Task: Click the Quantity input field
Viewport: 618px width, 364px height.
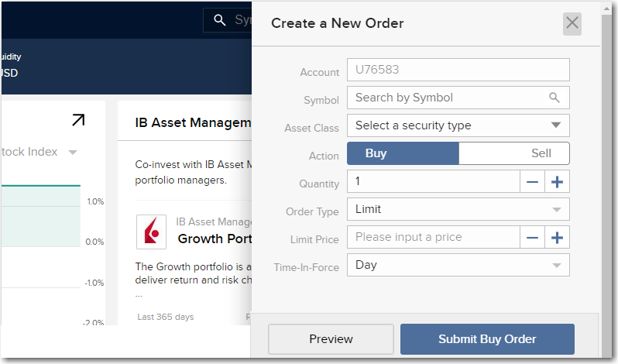Action: (433, 181)
